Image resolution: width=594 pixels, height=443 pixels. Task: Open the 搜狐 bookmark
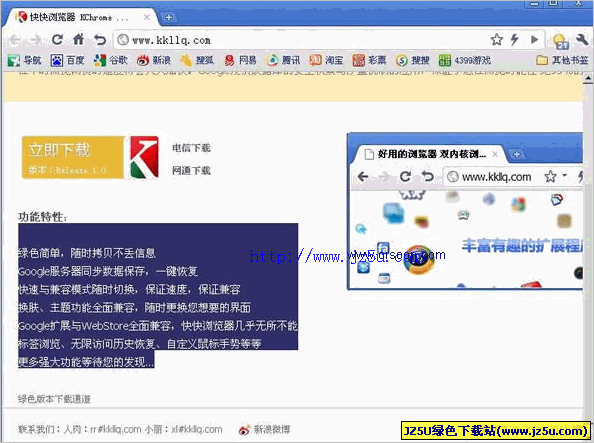[197, 60]
